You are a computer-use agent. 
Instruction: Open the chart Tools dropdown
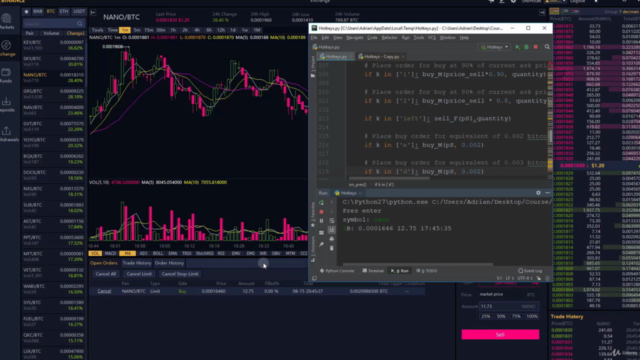(x=98, y=30)
